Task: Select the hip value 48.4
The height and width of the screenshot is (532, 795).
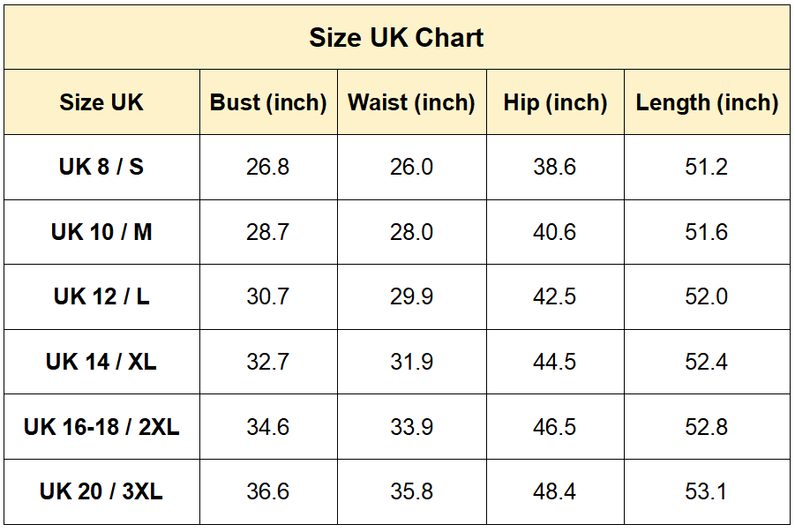Action: 554,491
